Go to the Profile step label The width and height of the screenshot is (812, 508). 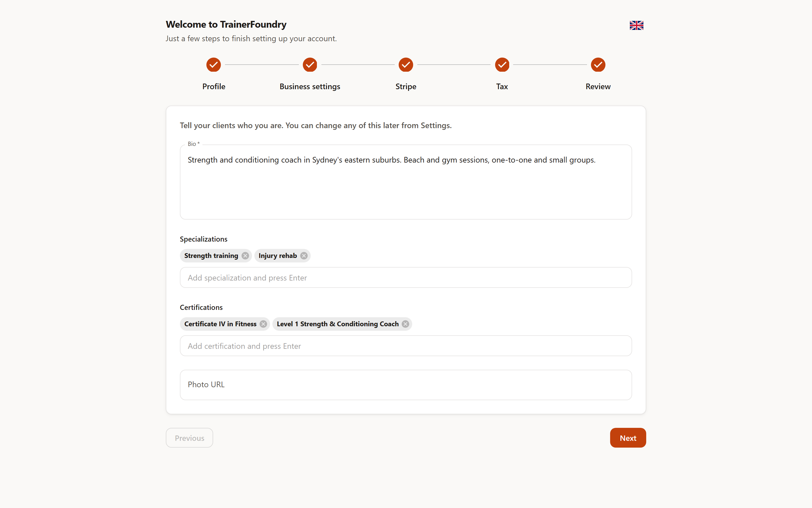tap(214, 86)
